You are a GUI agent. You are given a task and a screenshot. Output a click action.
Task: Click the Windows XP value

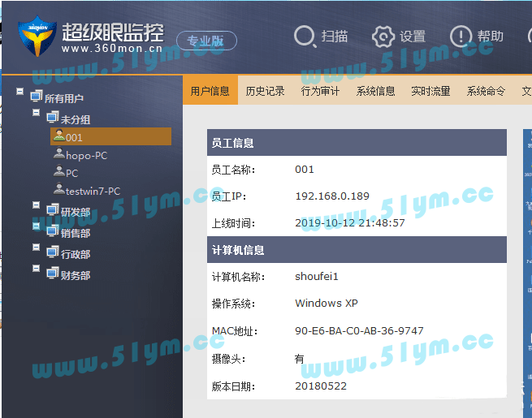click(327, 303)
